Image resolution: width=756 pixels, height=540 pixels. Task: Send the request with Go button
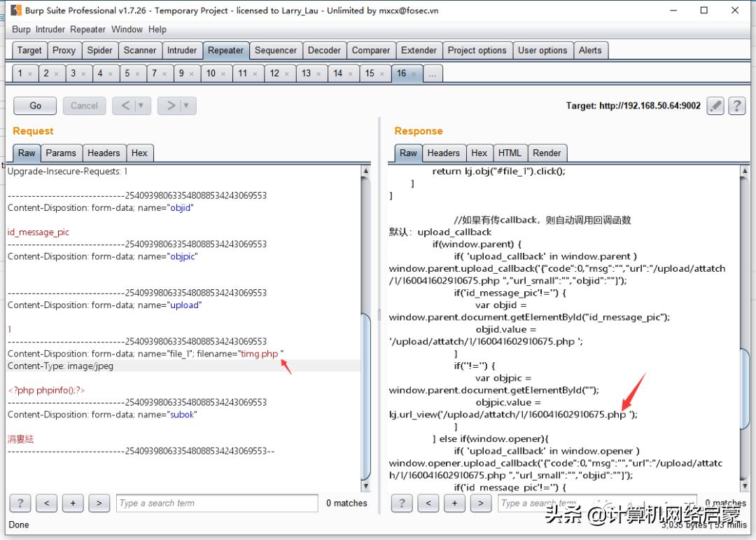(x=35, y=106)
